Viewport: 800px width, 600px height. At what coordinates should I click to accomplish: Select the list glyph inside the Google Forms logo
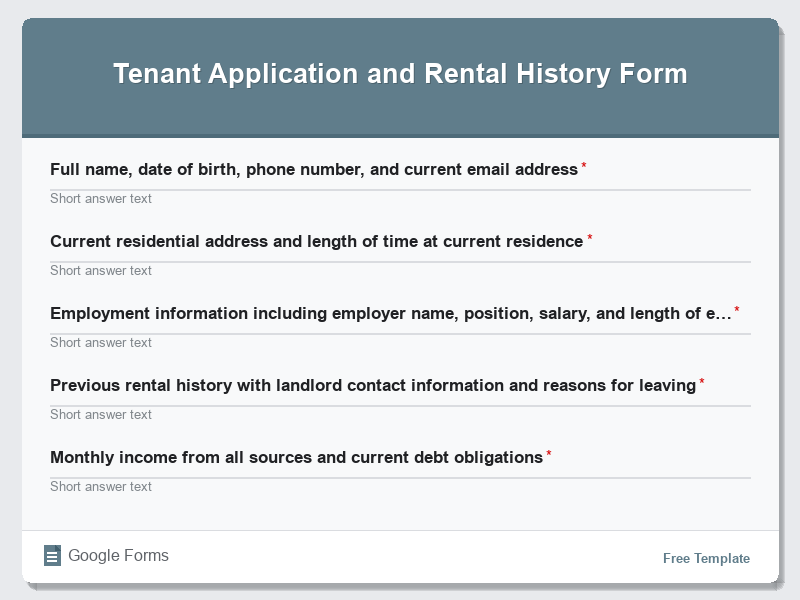click(52, 555)
